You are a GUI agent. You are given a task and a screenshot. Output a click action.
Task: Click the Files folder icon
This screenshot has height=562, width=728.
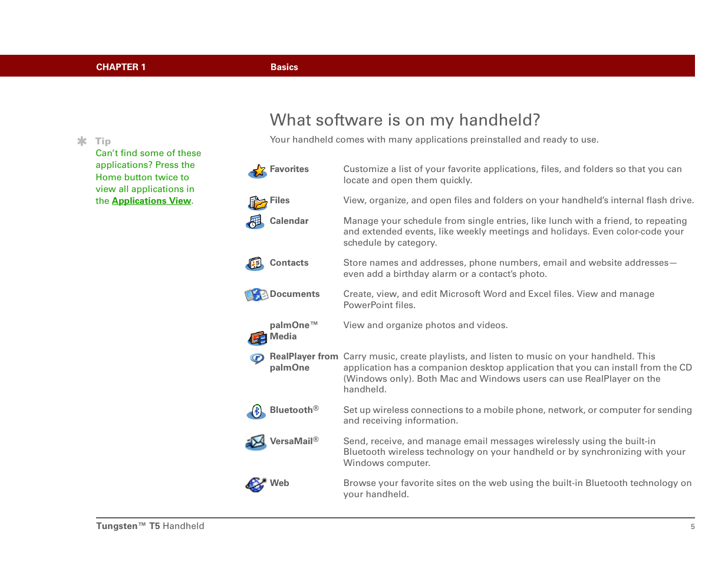258,203
